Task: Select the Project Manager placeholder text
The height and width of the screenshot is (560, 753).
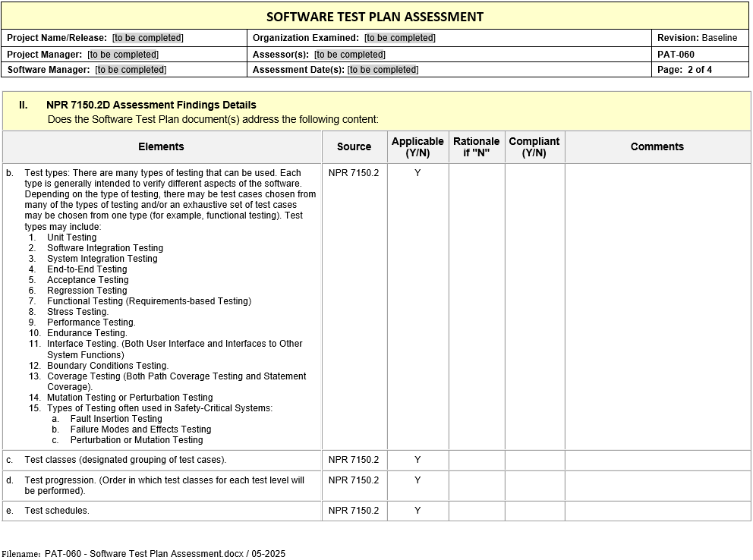Action: click(x=123, y=55)
